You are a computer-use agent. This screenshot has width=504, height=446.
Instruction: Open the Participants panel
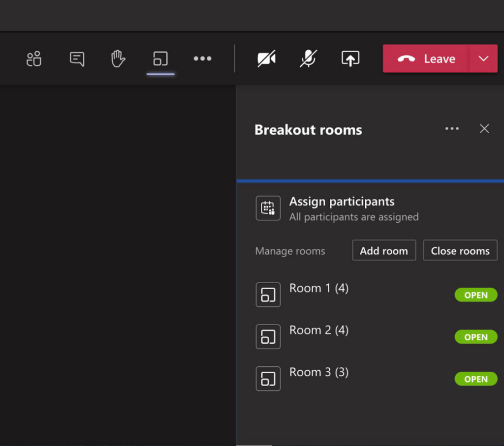point(33,59)
